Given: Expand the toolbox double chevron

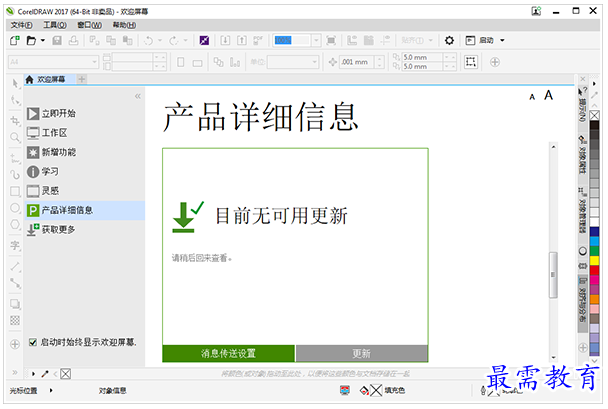Looking at the screenshot, I should pyautogui.click(x=15, y=373).
